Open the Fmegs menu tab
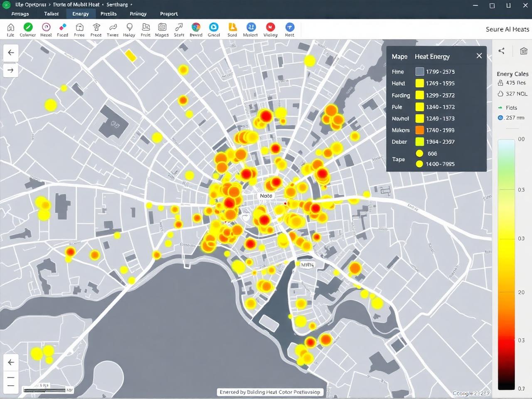 coord(20,14)
